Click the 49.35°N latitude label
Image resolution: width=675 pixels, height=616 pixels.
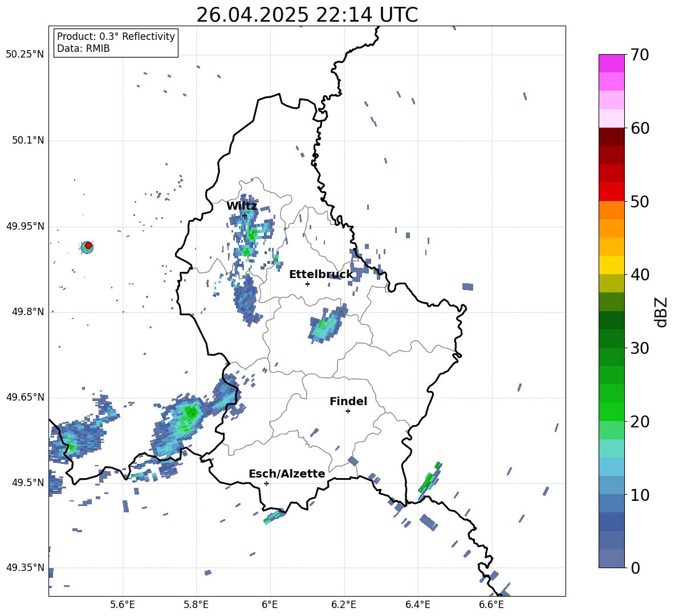(25, 568)
